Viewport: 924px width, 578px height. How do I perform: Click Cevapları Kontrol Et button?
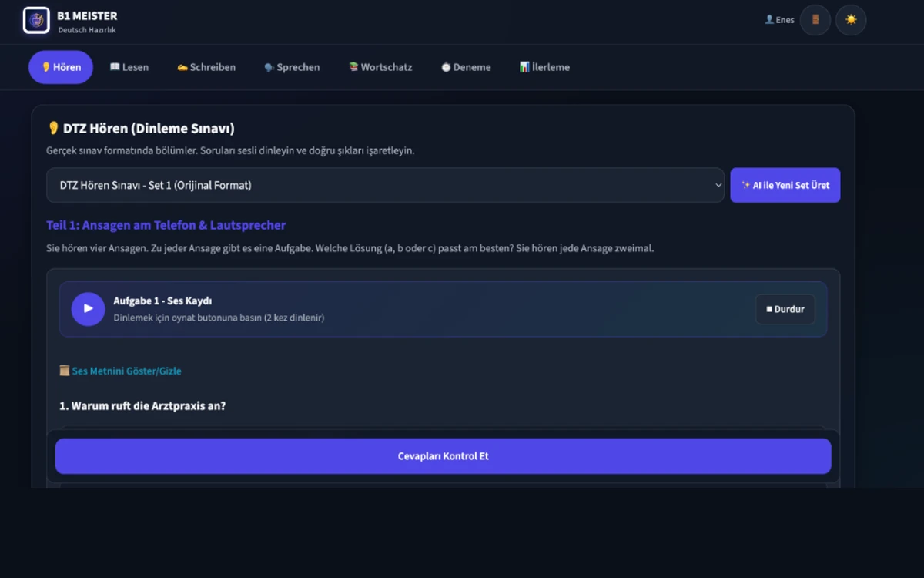click(x=443, y=456)
